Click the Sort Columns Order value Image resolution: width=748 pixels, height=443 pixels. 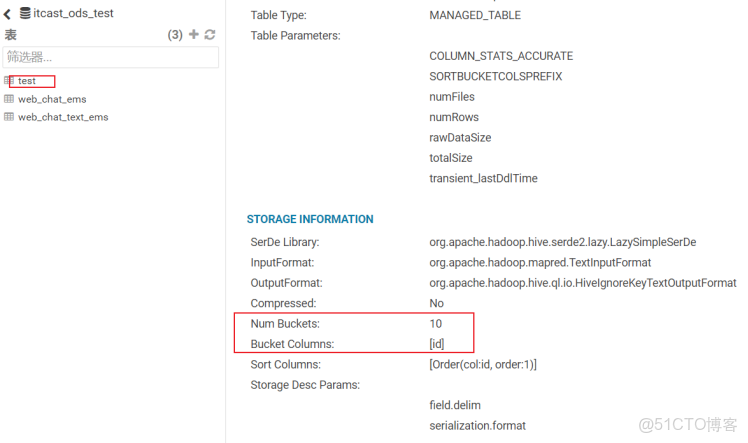pyautogui.click(x=483, y=364)
